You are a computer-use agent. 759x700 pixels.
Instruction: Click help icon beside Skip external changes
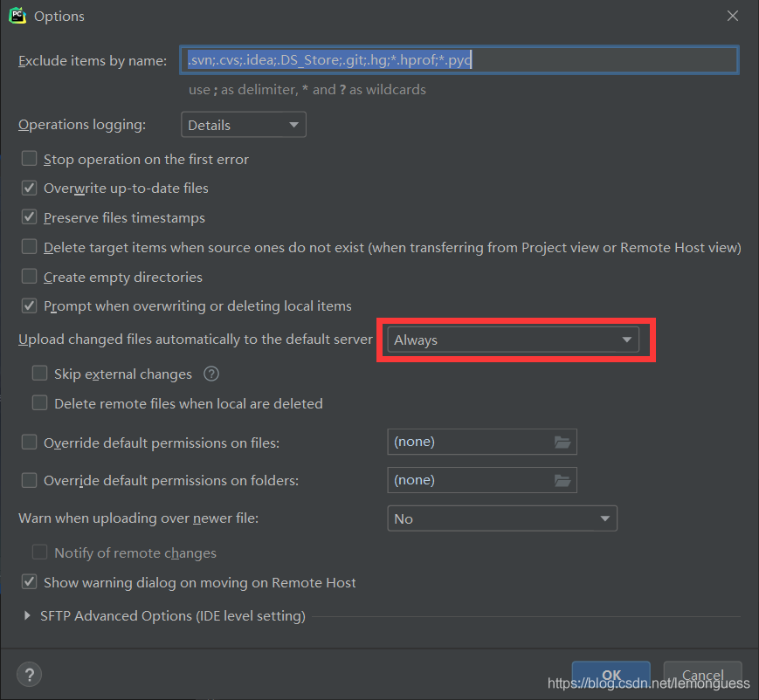pos(210,374)
